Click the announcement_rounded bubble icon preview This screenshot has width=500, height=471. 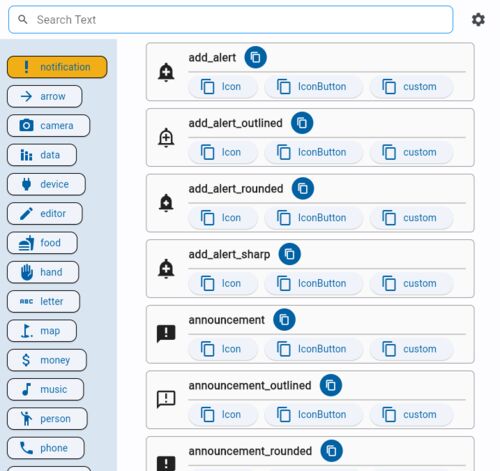tap(166, 463)
